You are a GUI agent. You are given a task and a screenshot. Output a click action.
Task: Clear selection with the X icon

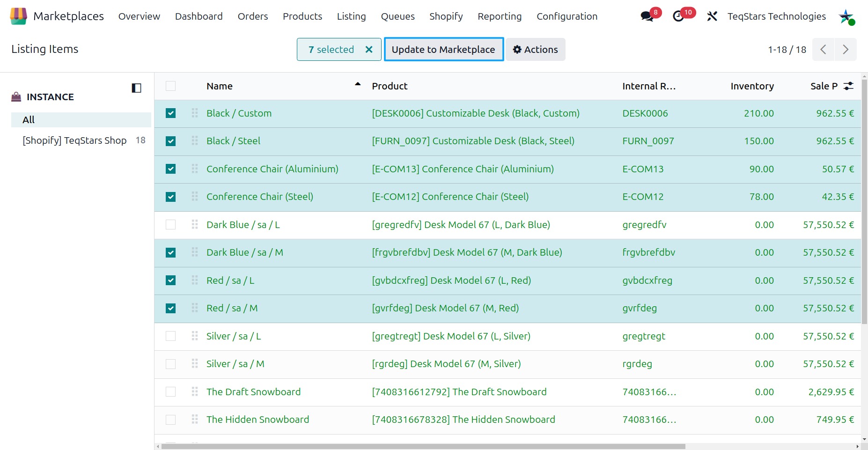[369, 49]
